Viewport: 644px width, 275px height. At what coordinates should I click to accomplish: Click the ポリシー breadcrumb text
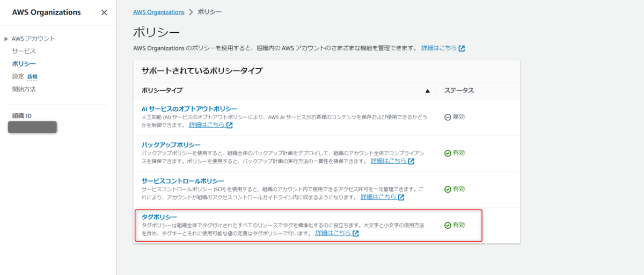click(x=209, y=11)
